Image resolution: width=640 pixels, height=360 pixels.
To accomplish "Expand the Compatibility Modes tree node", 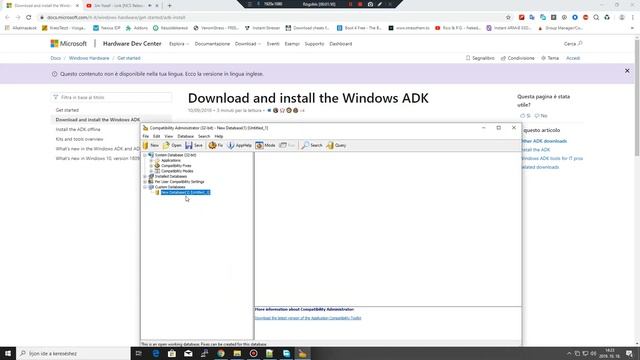I will [x=151, y=171].
